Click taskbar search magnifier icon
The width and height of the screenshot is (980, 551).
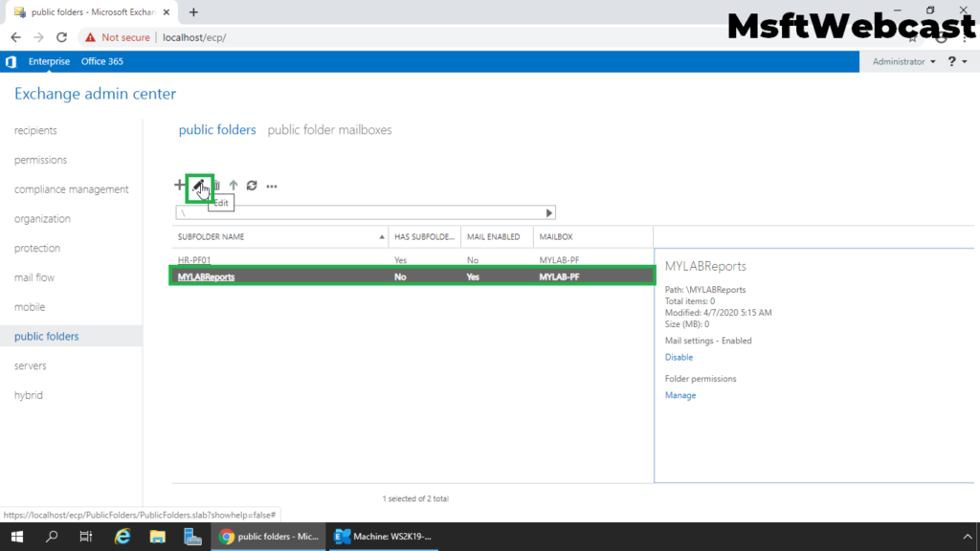52,537
